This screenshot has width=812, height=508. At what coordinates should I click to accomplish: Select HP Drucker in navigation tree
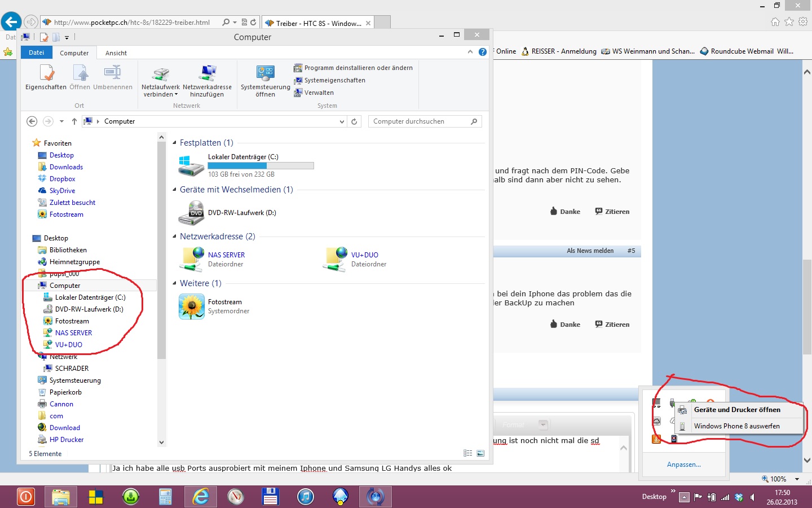[67, 440]
